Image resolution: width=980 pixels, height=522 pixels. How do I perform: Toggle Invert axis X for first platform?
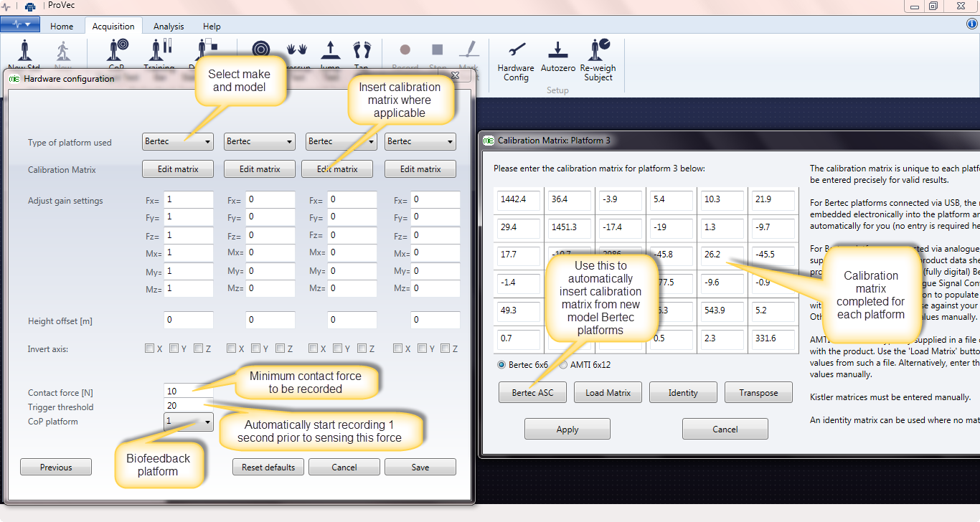[x=149, y=348]
